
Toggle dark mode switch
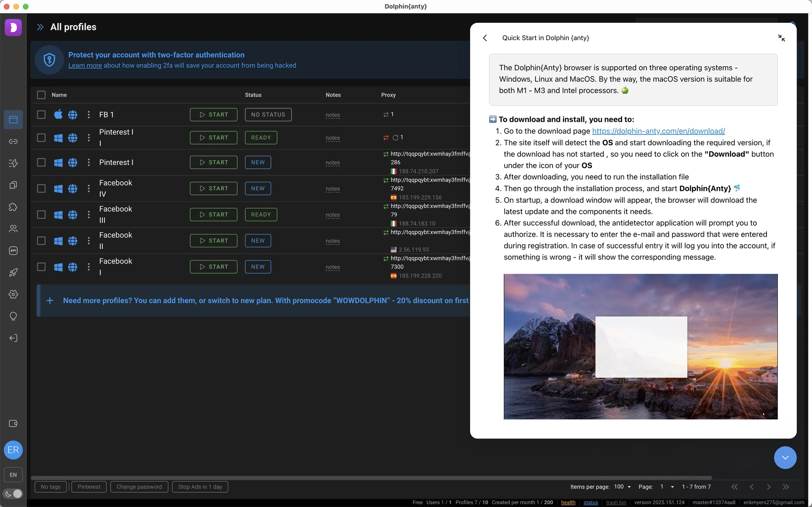13,494
